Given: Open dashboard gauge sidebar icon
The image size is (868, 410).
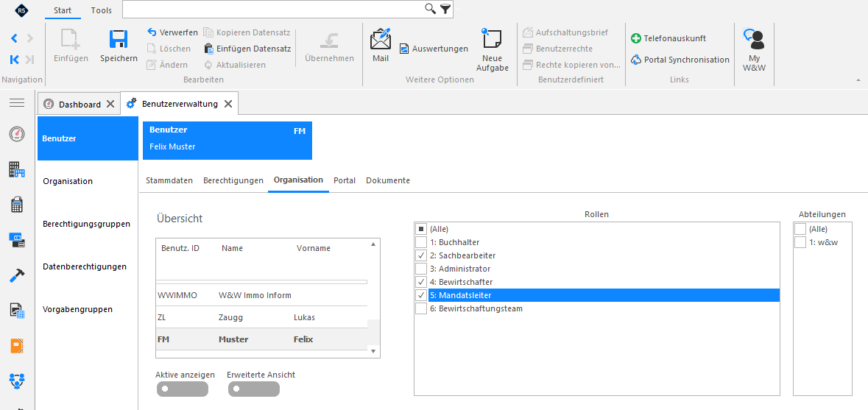Looking at the screenshot, I should tap(17, 134).
